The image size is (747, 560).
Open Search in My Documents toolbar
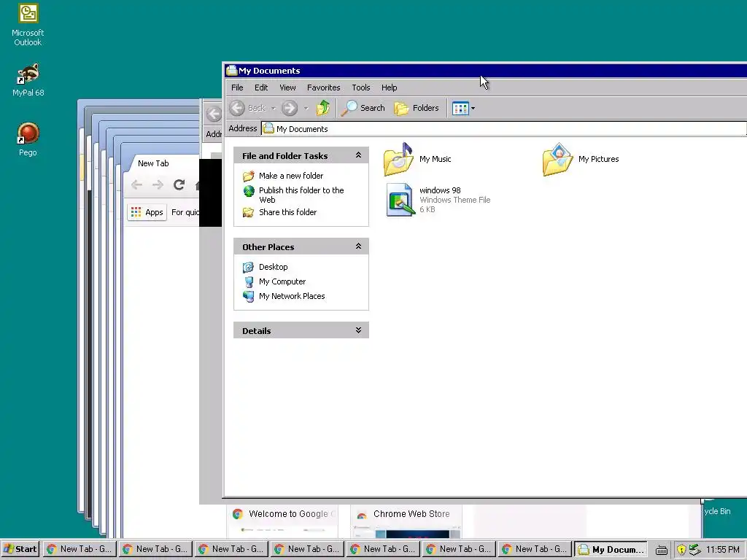[363, 108]
